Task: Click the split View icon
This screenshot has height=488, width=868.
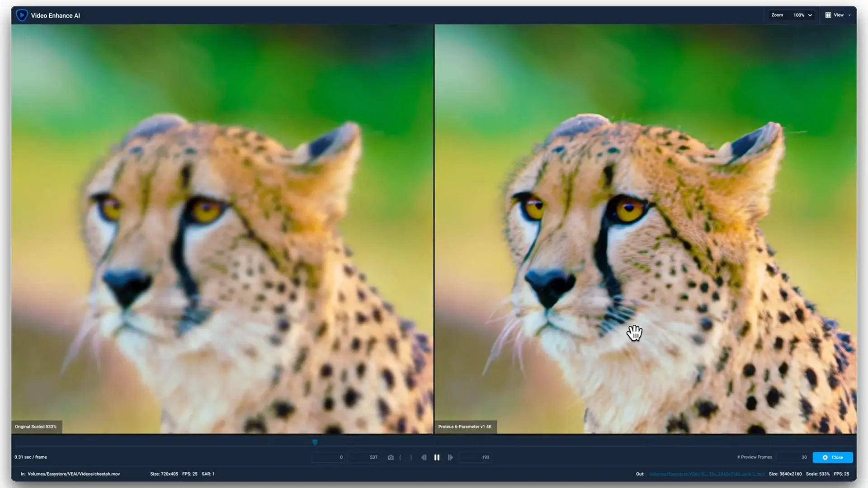Action: (x=828, y=15)
